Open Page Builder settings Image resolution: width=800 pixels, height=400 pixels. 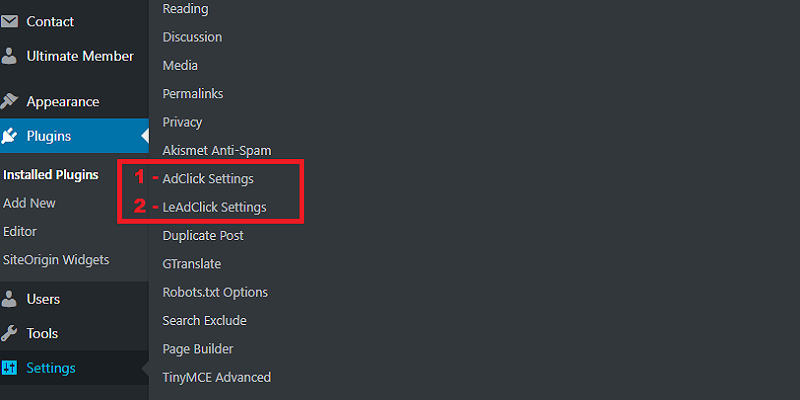(x=198, y=349)
